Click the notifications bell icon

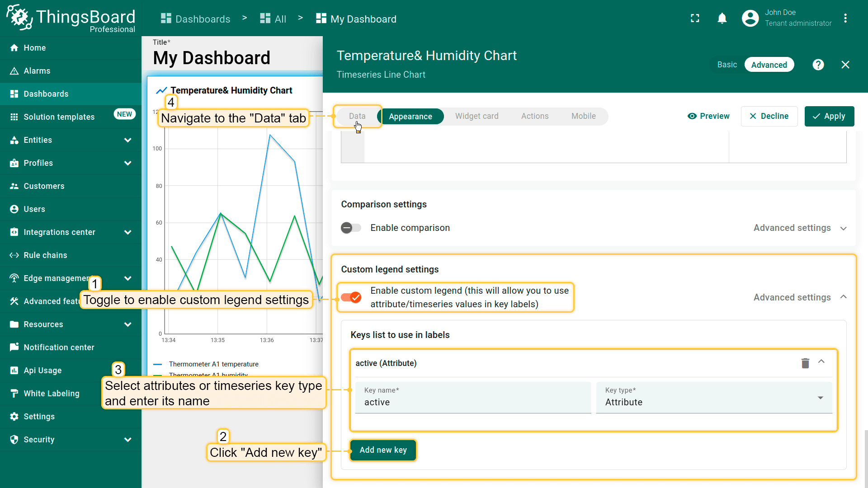click(722, 19)
